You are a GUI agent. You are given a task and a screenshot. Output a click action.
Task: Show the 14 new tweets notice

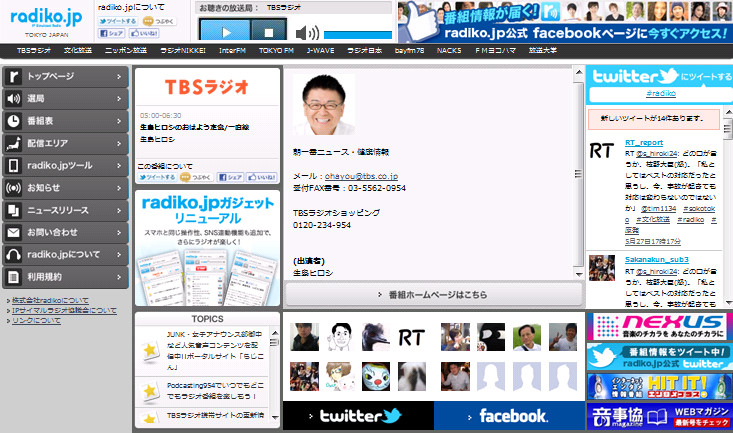click(x=654, y=119)
